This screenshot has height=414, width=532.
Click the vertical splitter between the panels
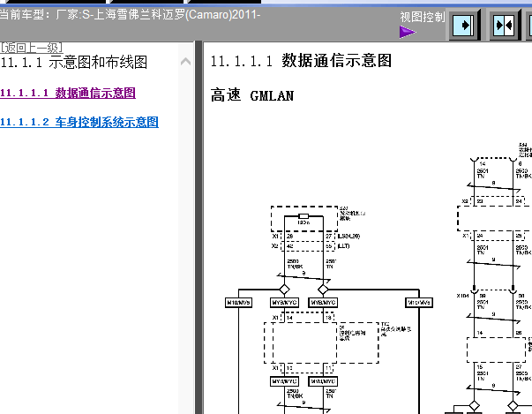click(199, 228)
